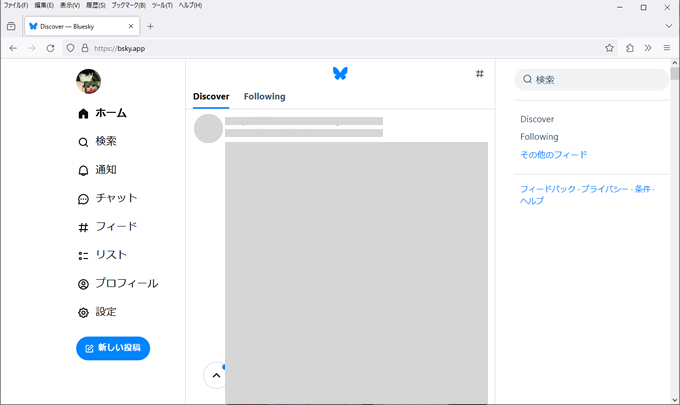Open the 編集(E) menu
The height and width of the screenshot is (405, 680).
(x=44, y=5)
